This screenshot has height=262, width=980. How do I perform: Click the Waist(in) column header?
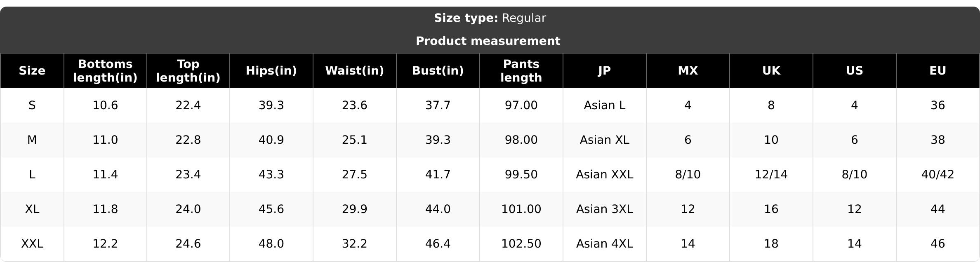pyautogui.click(x=355, y=71)
